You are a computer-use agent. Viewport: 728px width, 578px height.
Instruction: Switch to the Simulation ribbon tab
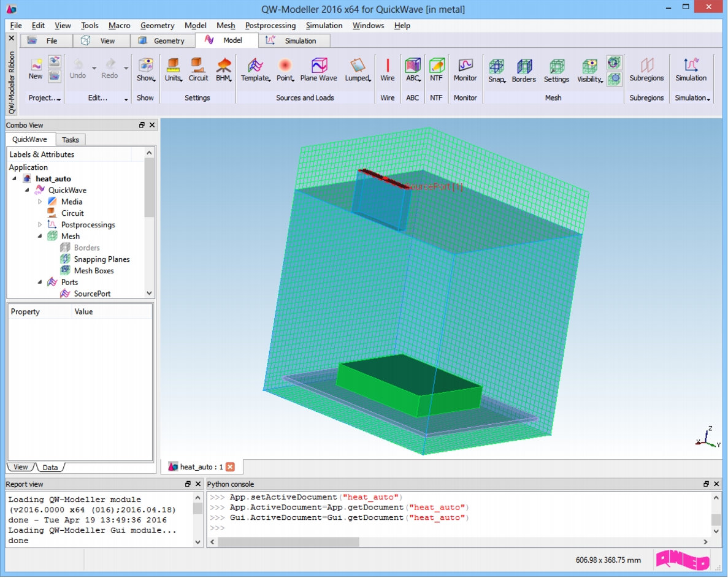click(x=294, y=41)
